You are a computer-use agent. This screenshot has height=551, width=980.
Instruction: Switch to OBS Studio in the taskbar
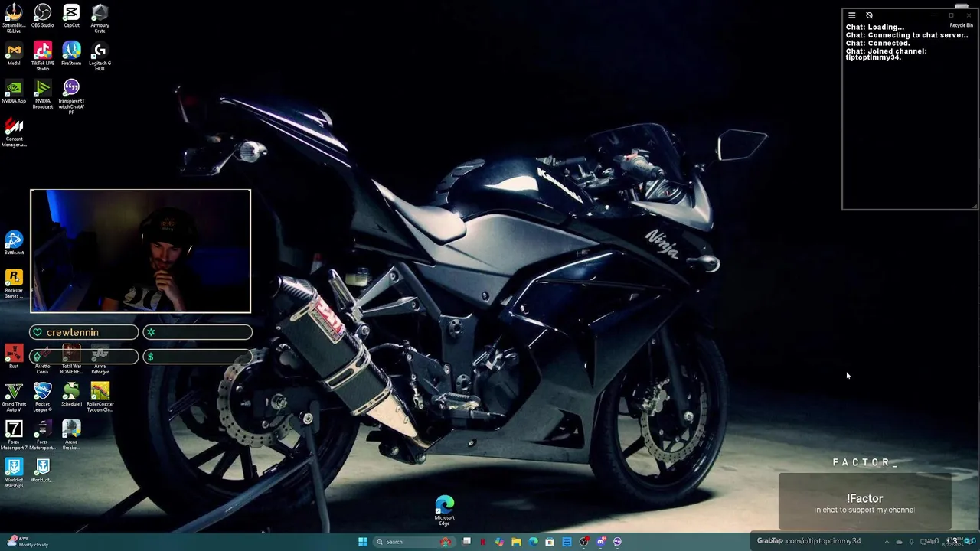(584, 542)
